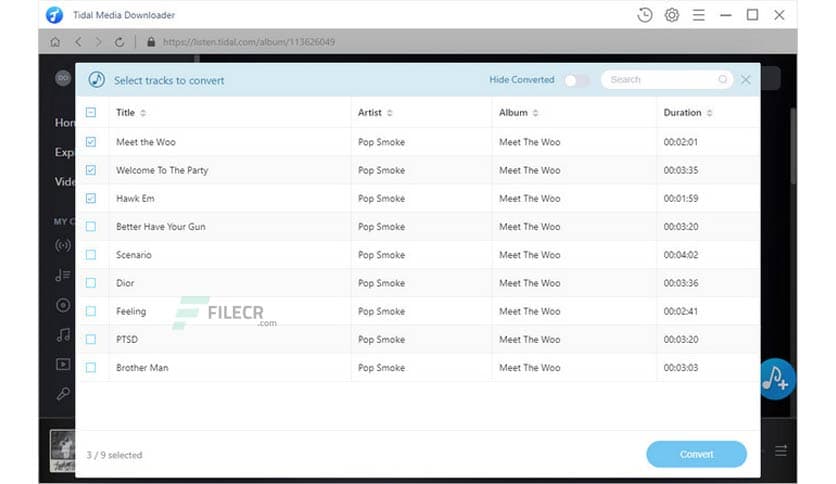The image size is (836, 484).
Task: Open the artists microphone sidebar icon
Action: [63, 393]
